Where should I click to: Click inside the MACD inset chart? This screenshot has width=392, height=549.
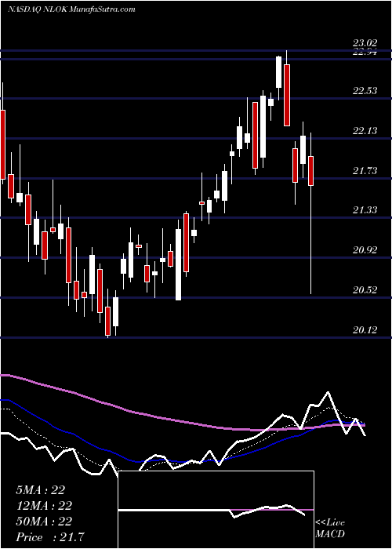216,510
